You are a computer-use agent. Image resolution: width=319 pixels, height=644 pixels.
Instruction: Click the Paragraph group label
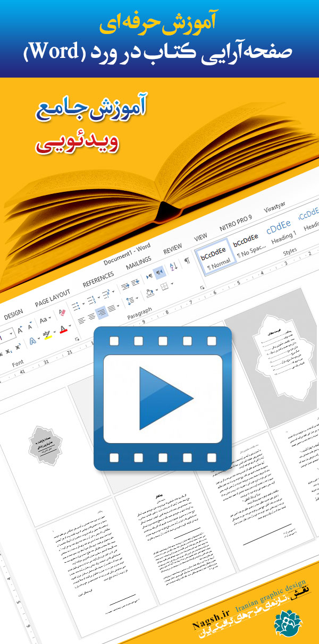point(139,313)
